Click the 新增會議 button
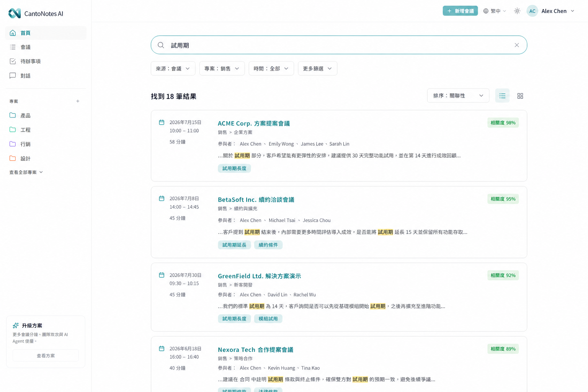The height and width of the screenshot is (392, 588). (460, 11)
